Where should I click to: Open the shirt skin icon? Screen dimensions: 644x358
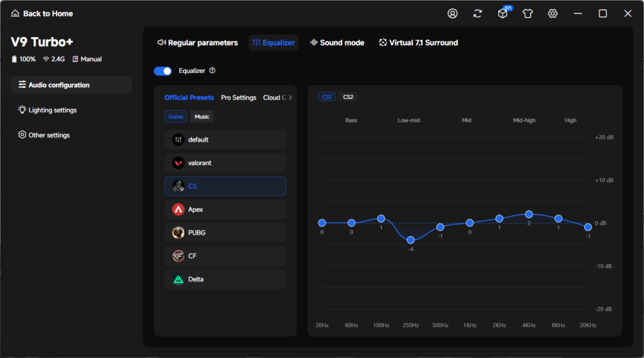tap(528, 14)
